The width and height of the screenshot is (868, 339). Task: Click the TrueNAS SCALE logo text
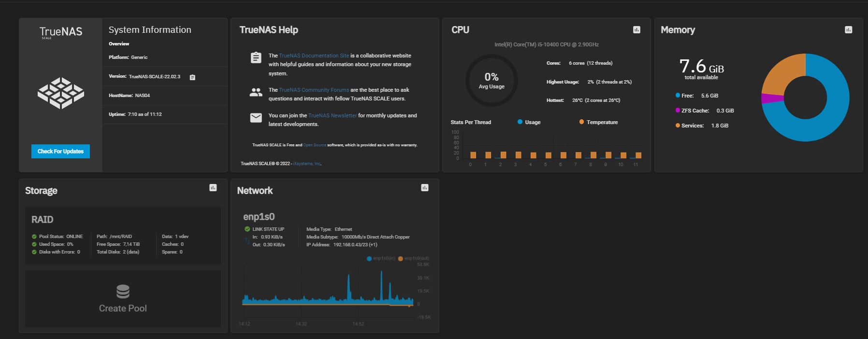61,32
